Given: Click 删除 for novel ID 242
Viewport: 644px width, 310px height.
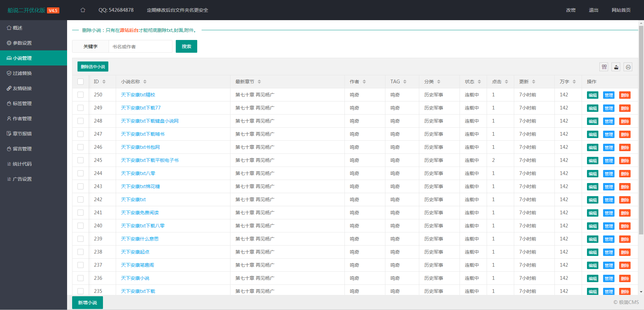Looking at the screenshot, I should (625, 200).
